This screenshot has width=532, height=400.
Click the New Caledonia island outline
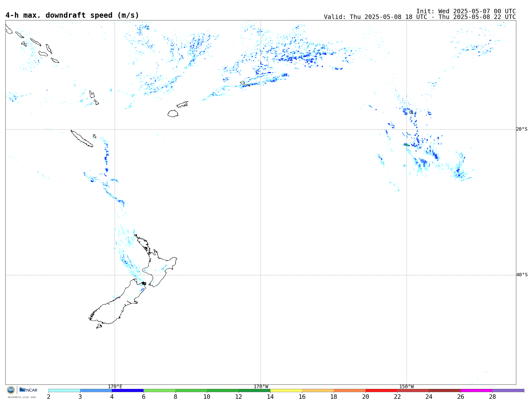[x=82, y=139]
